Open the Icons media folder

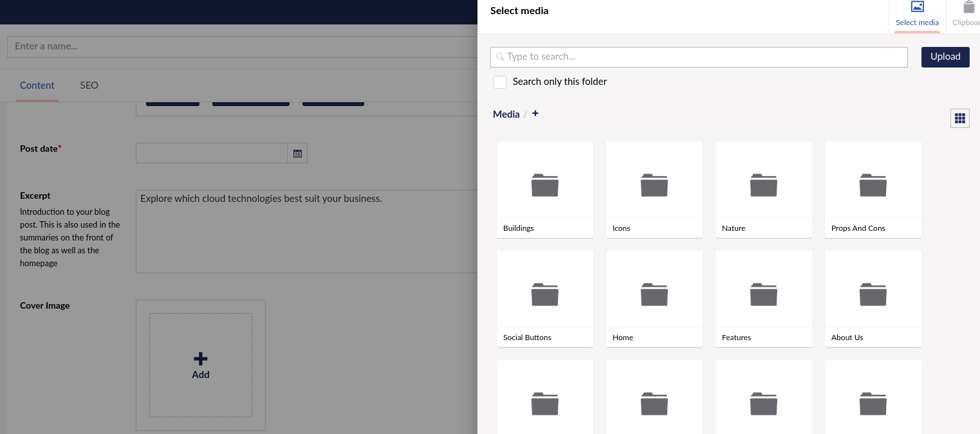coord(654,189)
